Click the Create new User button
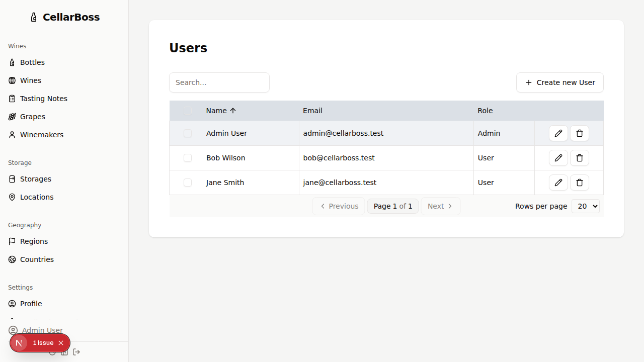This screenshot has height=362, width=644. tap(559, 82)
